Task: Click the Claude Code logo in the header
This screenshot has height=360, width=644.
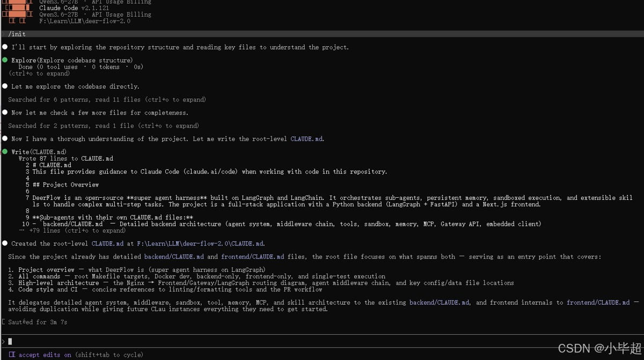Action: click(x=17, y=11)
